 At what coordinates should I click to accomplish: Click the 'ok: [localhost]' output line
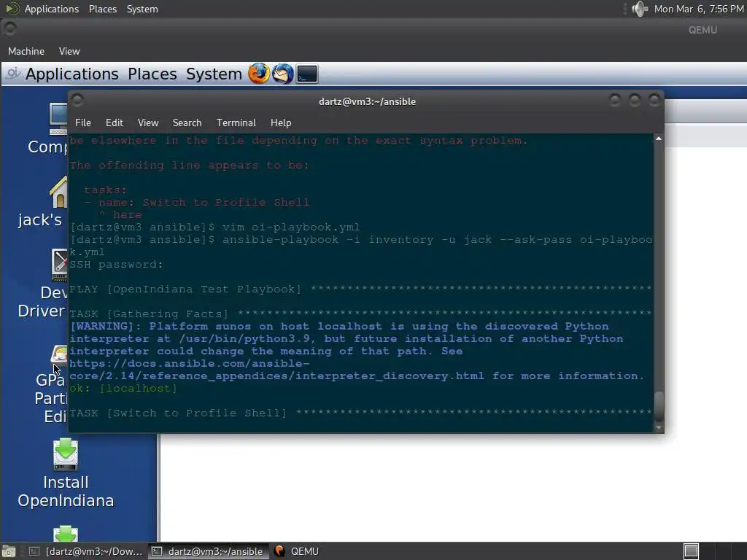point(123,389)
